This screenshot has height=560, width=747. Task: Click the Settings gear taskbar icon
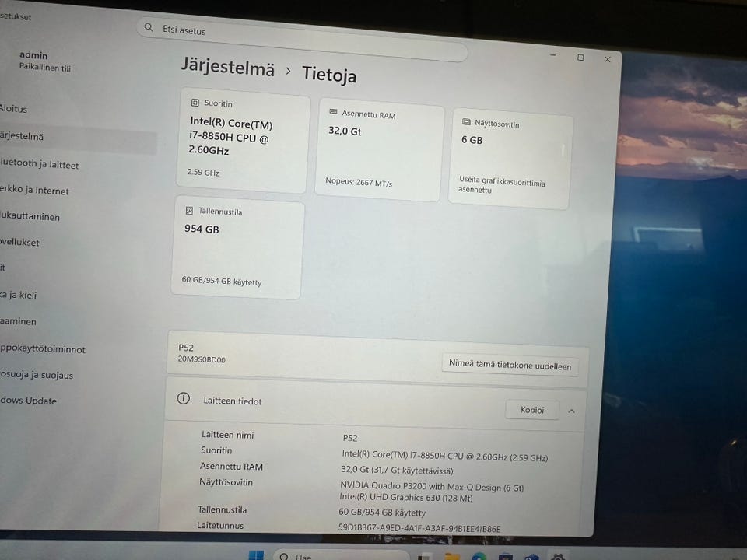557,557
